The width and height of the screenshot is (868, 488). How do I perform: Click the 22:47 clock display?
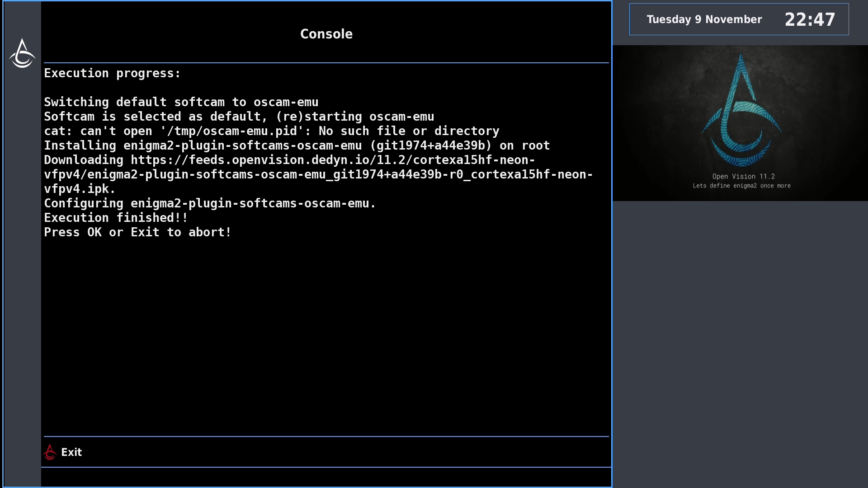(x=809, y=19)
